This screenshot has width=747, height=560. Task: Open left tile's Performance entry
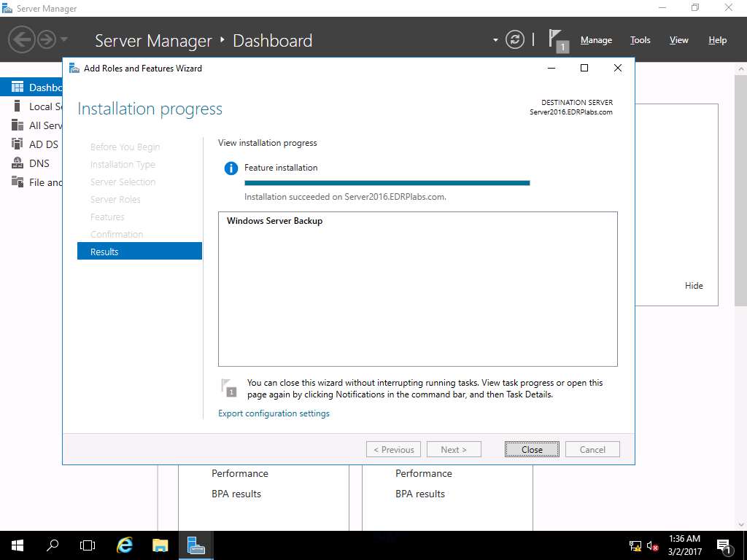click(239, 473)
